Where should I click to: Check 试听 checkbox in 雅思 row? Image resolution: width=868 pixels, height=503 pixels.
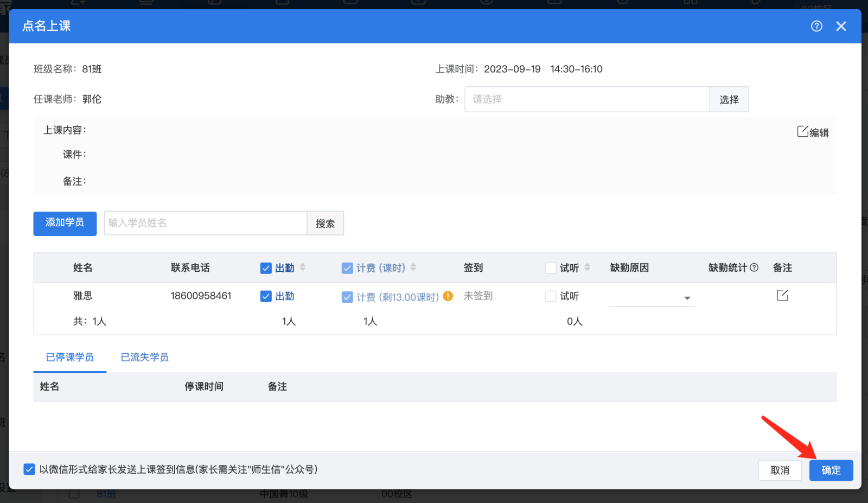point(551,296)
